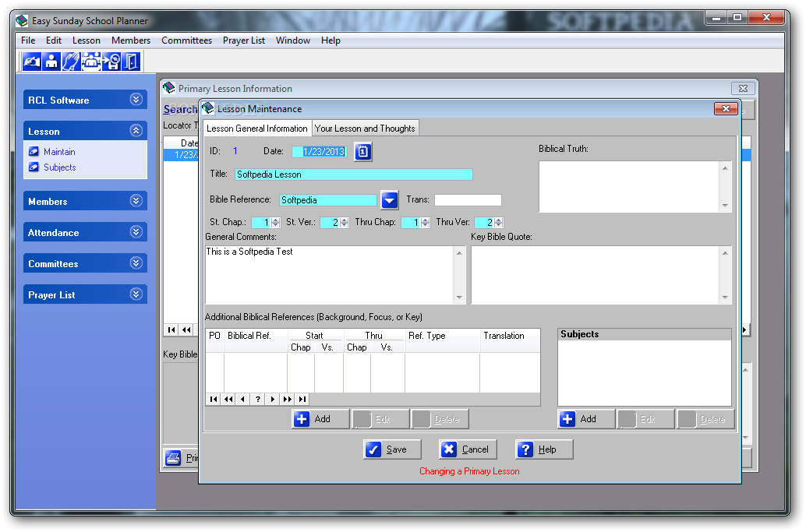Click the Trans input field

click(468, 199)
